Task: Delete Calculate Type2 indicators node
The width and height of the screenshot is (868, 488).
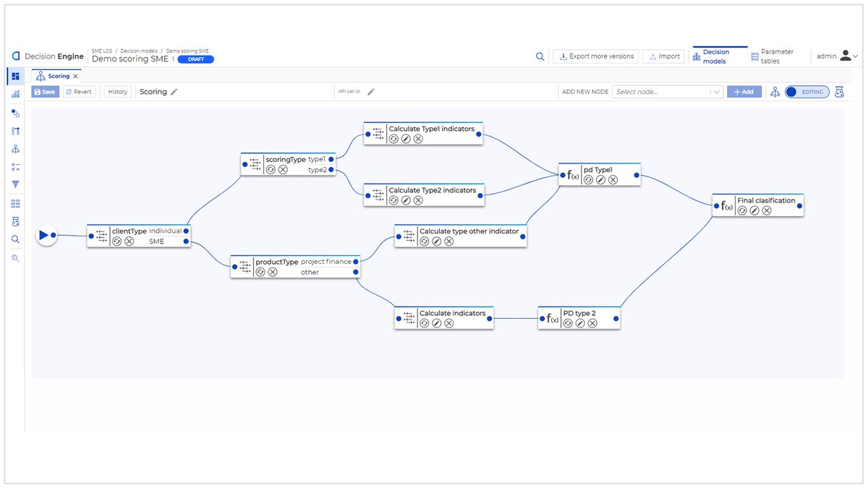Action: pos(418,200)
